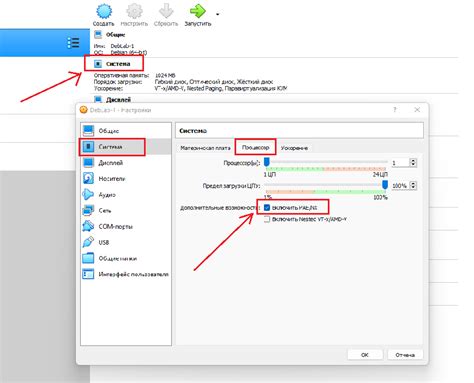The image size is (474, 383).
Task: Select Сеть in the settings sidebar
Action: point(126,211)
